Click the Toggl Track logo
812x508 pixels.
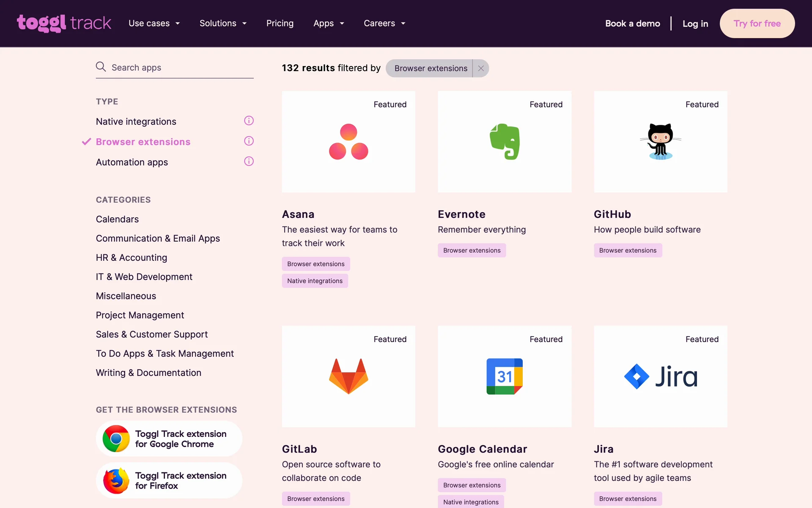64,23
